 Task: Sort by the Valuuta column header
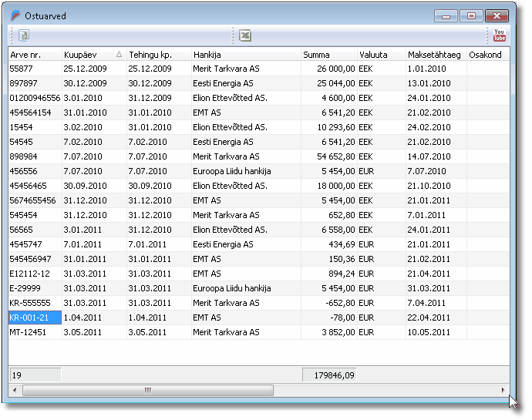(382, 55)
